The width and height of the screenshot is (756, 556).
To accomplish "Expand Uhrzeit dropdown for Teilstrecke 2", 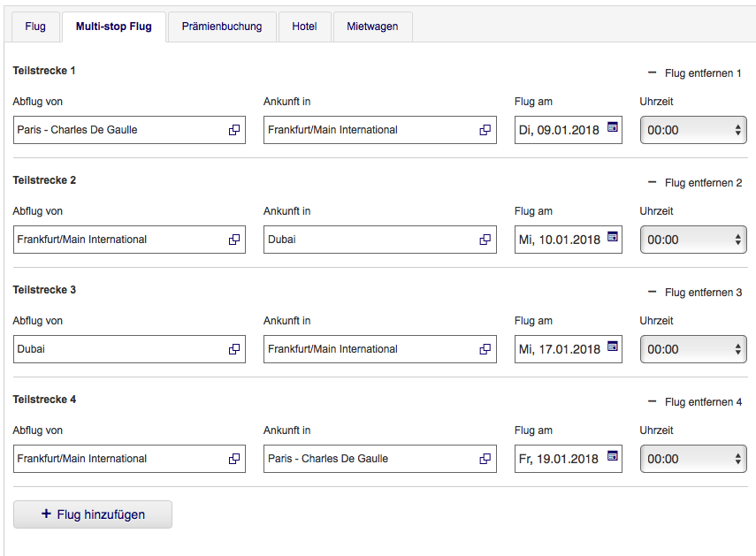I will pyautogui.click(x=693, y=240).
